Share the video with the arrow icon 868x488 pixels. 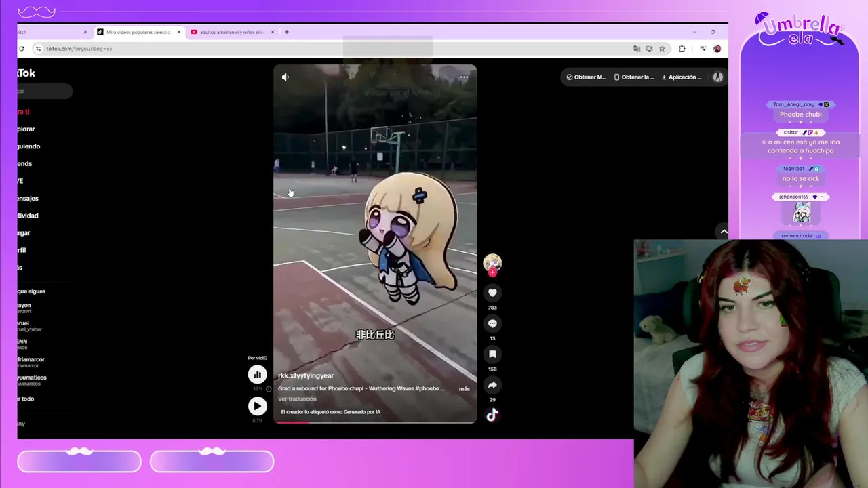point(492,385)
